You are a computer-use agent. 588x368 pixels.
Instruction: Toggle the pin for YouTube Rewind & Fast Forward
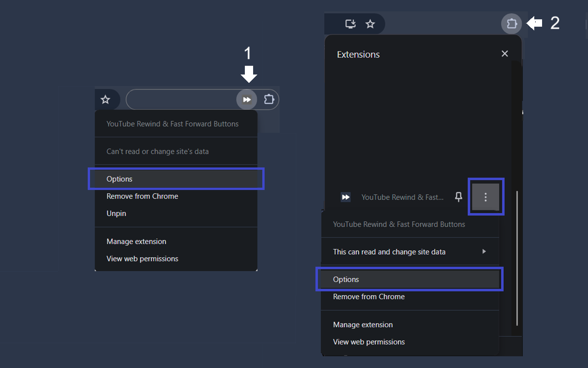[458, 197]
